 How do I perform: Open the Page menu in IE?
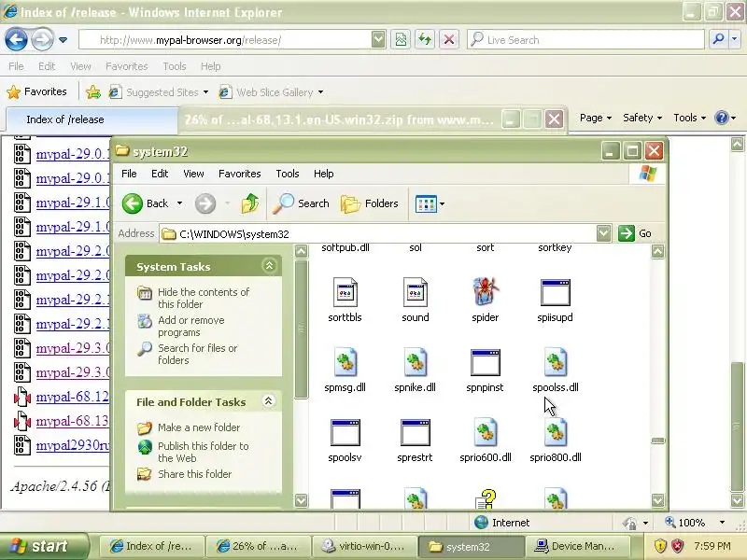(x=596, y=118)
